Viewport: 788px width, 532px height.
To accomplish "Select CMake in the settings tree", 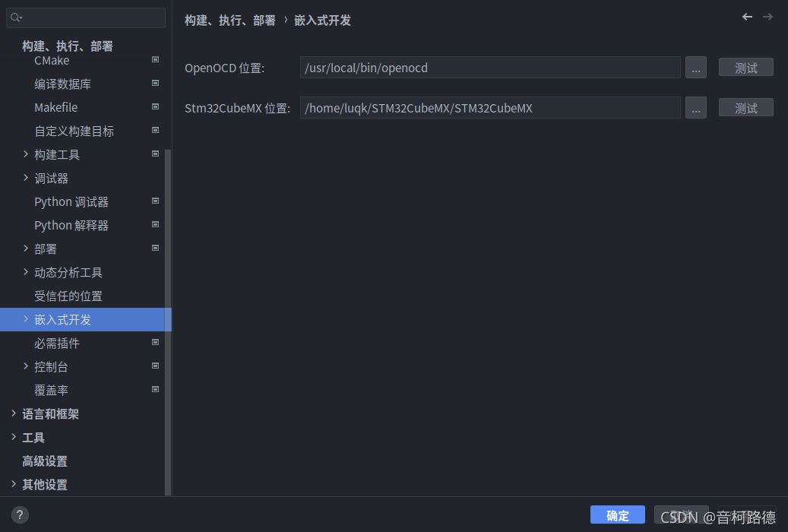I will [x=52, y=60].
